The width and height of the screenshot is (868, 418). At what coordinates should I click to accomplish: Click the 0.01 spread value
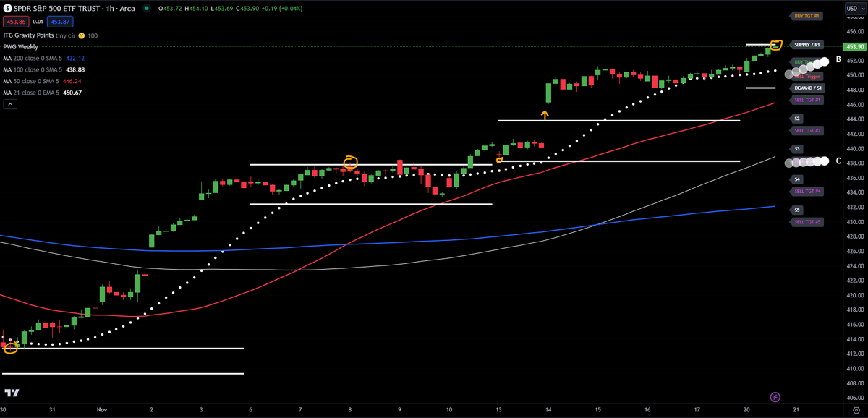37,23
